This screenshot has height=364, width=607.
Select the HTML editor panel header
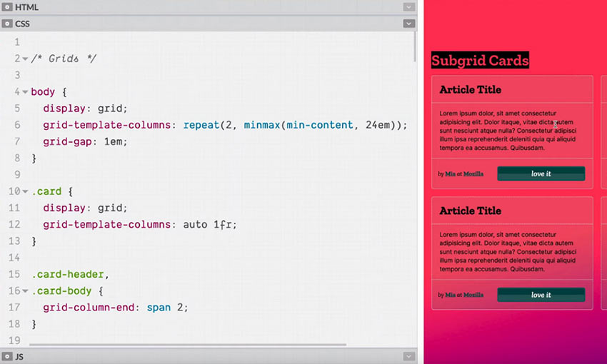(x=209, y=7)
